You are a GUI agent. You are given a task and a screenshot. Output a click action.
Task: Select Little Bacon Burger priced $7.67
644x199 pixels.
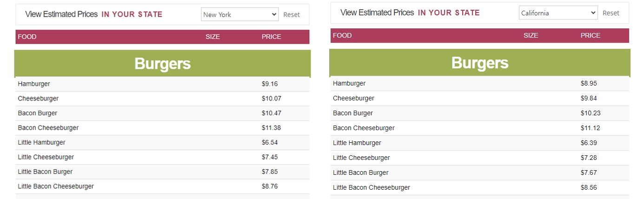(360, 172)
